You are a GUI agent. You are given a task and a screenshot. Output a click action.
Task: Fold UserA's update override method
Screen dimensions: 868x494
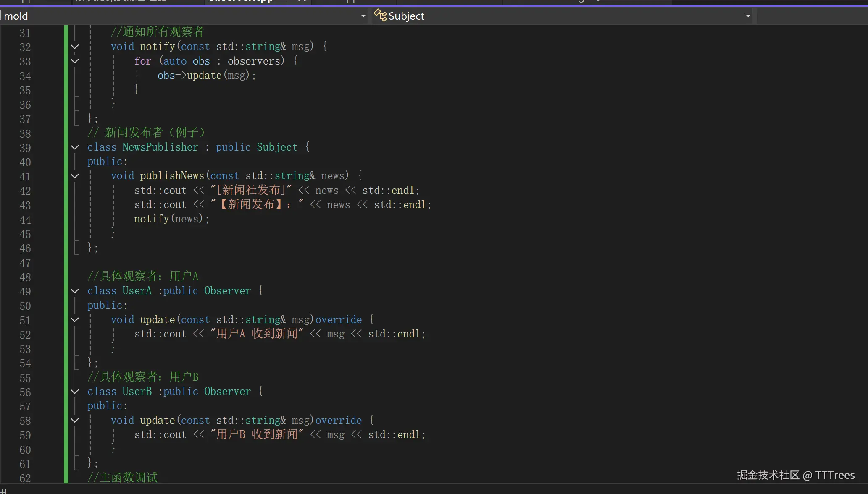(75, 320)
